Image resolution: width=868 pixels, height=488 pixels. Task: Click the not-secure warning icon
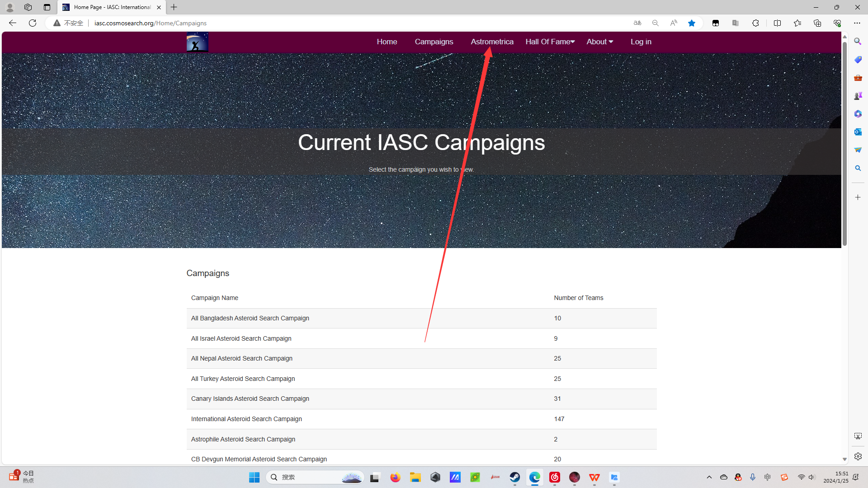tap(57, 23)
